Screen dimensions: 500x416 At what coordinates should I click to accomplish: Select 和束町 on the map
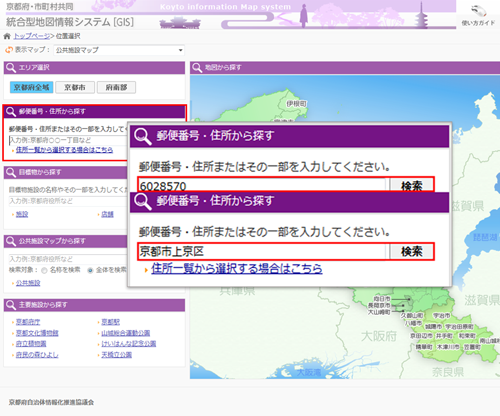(x=467, y=336)
